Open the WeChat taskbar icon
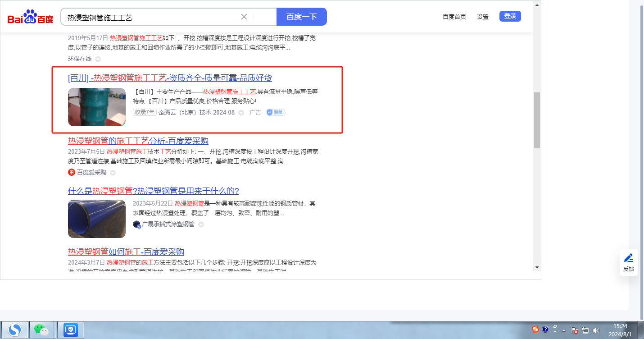This screenshot has height=339, width=644. click(x=42, y=330)
